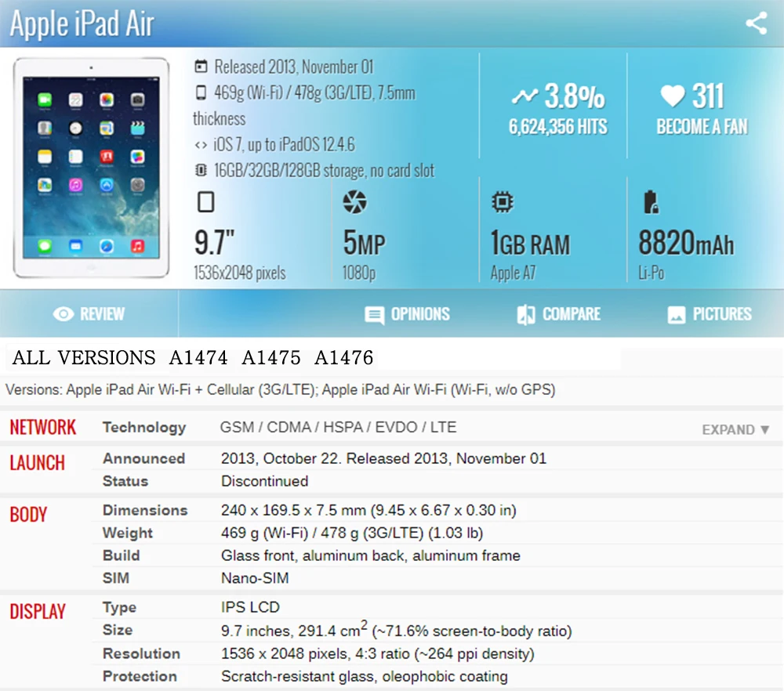
Task: Click the 3.8% popularity value
Action: tap(575, 96)
